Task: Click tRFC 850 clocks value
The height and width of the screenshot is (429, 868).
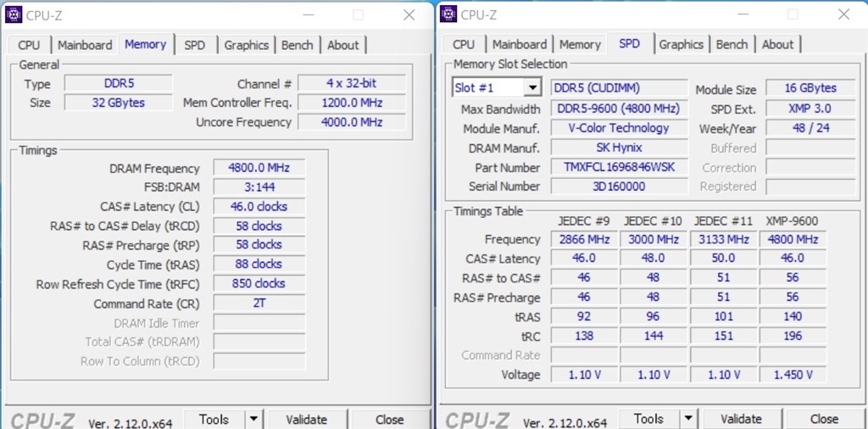Action: tap(259, 283)
